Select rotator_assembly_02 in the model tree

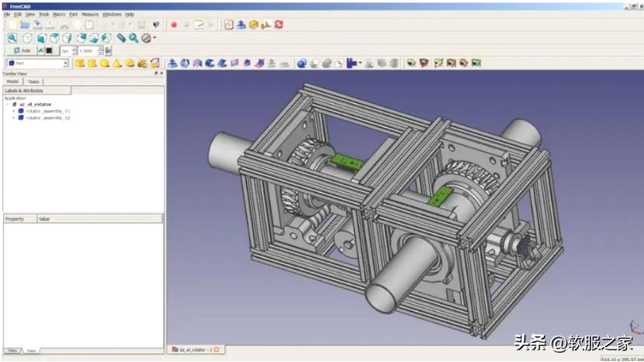coord(47,118)
